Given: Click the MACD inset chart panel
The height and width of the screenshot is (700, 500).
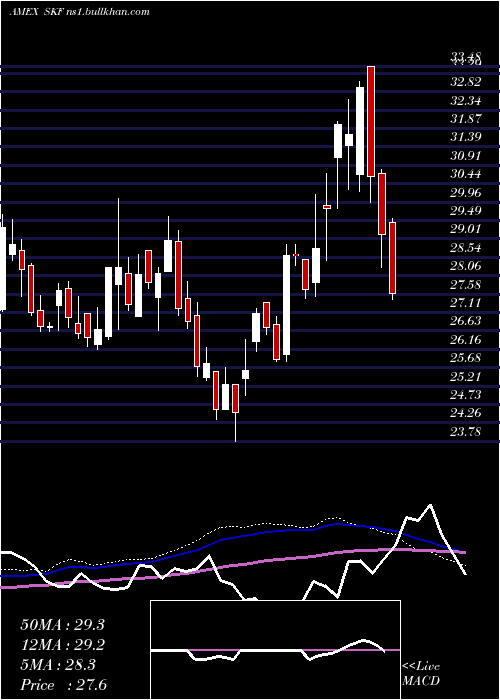Looking at the screenshot, I should coord(275,650).
